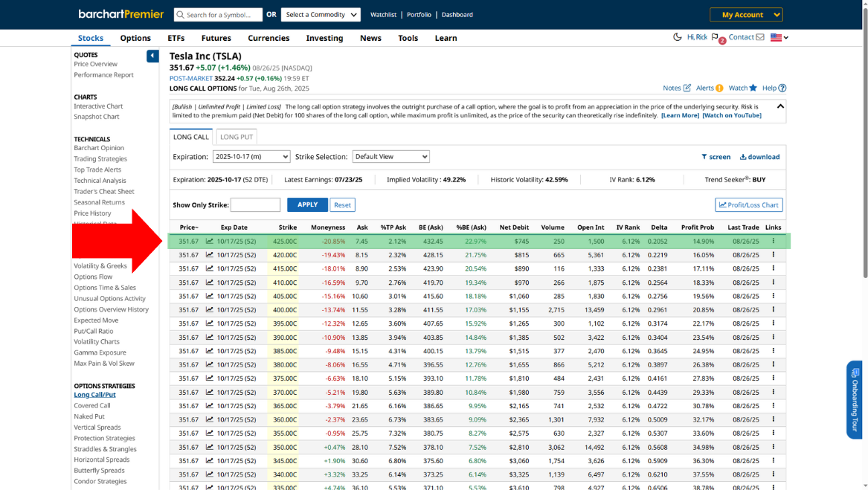Switch to the LONG PUT tab
This screenshot has width=868, height=490.
point(237,137)
